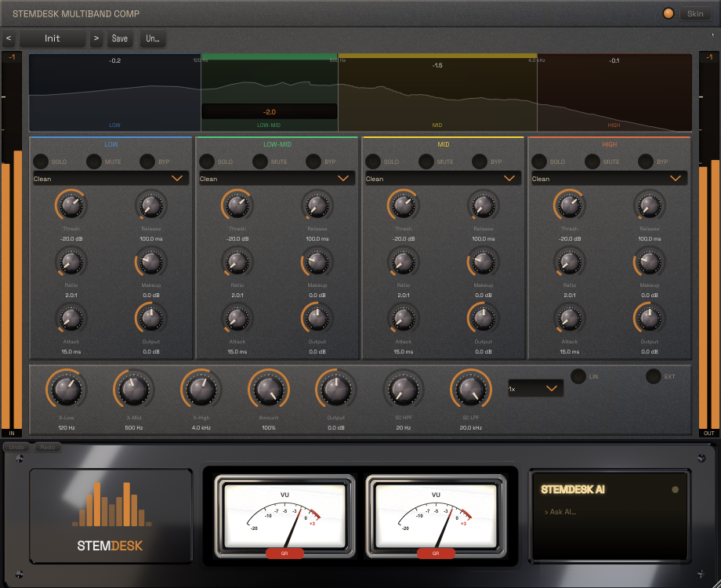The width and height of the screenshot is (721, 588).
Task: Go to the next preset
Action: [x=96, y=38]
